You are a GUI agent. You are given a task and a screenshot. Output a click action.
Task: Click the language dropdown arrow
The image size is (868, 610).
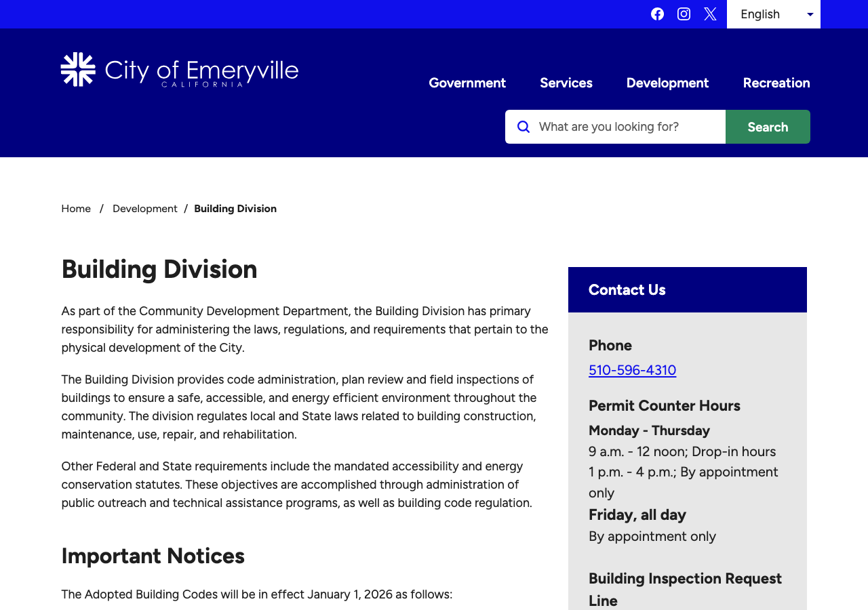810,14
